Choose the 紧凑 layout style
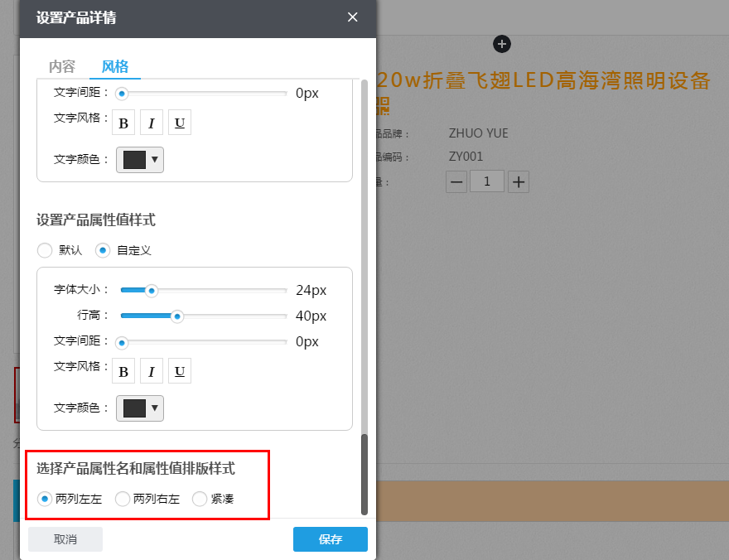The width and height of the screenshot is (729, 560). [x=200, y=500]
